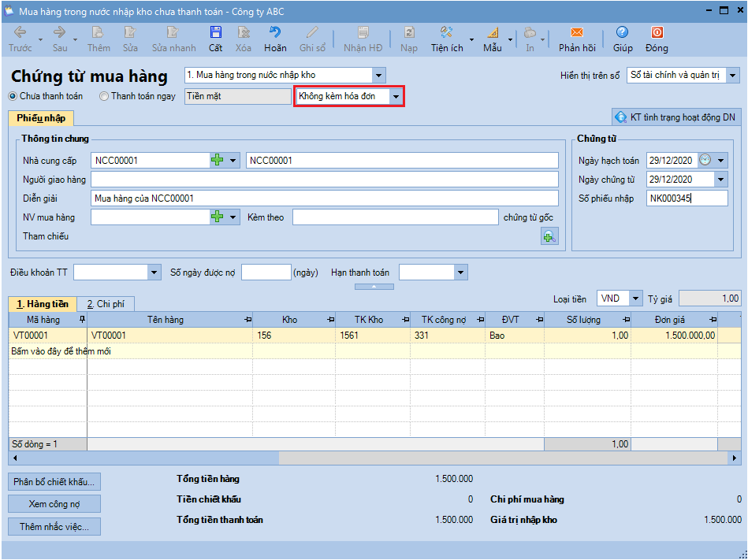Click the 1561 TK Kho cell
This screenshot has height=560, width=748.
pos(373,336)
